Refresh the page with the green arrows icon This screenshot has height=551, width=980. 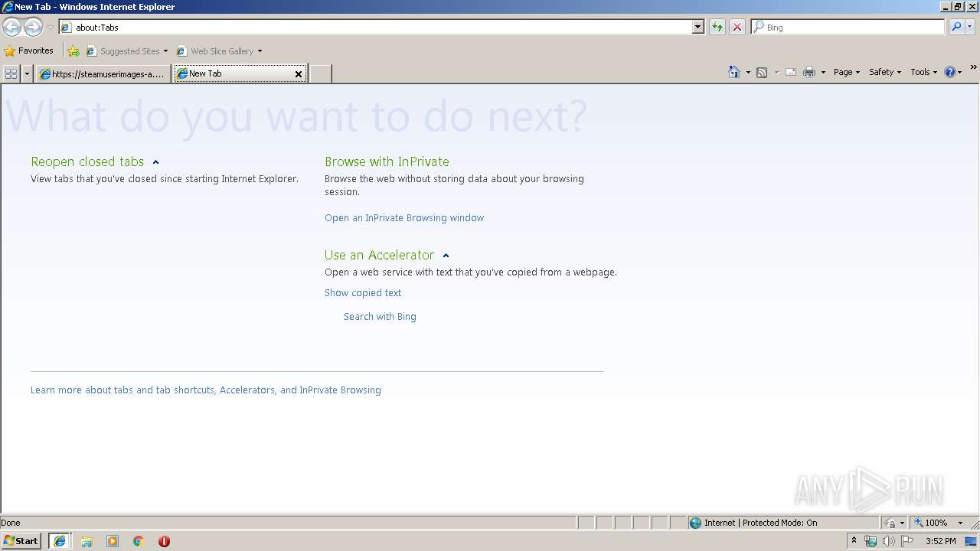click(x=717, y=27)
